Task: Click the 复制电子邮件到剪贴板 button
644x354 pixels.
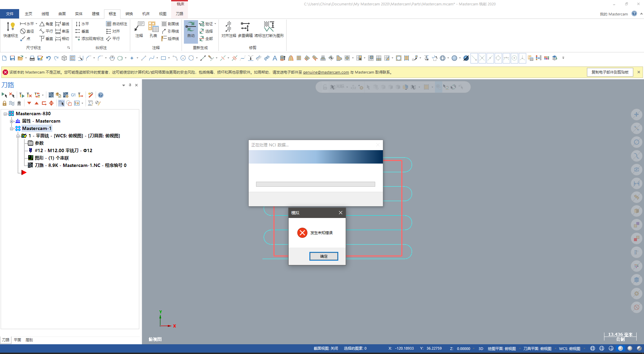Action: 610,72
